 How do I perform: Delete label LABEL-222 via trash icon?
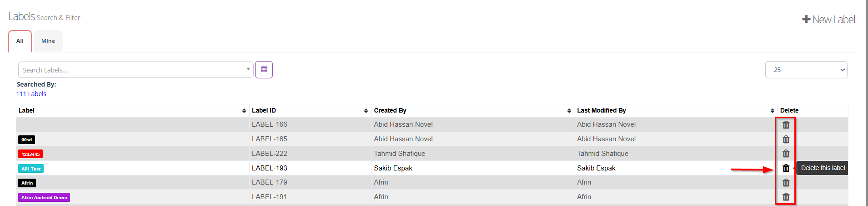(x=786, y=154)
